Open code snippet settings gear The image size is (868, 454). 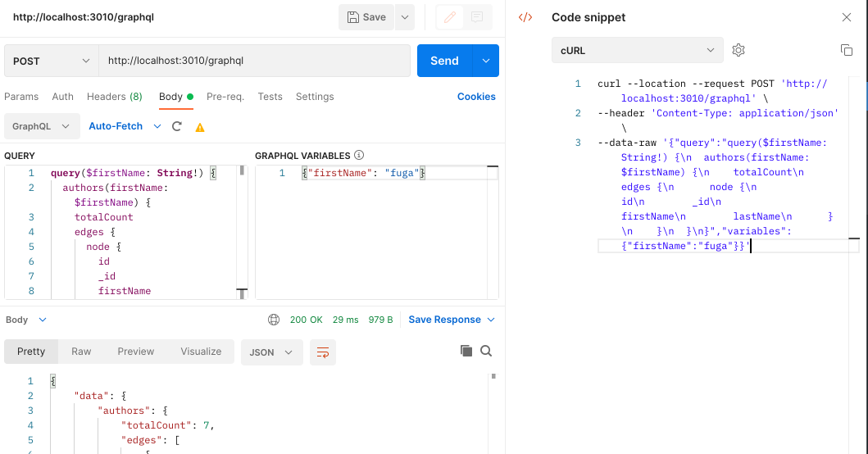738,50
